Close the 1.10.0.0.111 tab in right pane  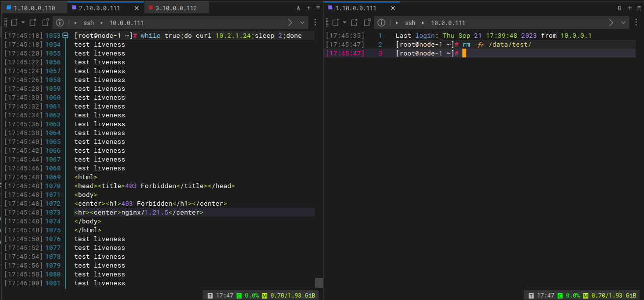[393, 8]
